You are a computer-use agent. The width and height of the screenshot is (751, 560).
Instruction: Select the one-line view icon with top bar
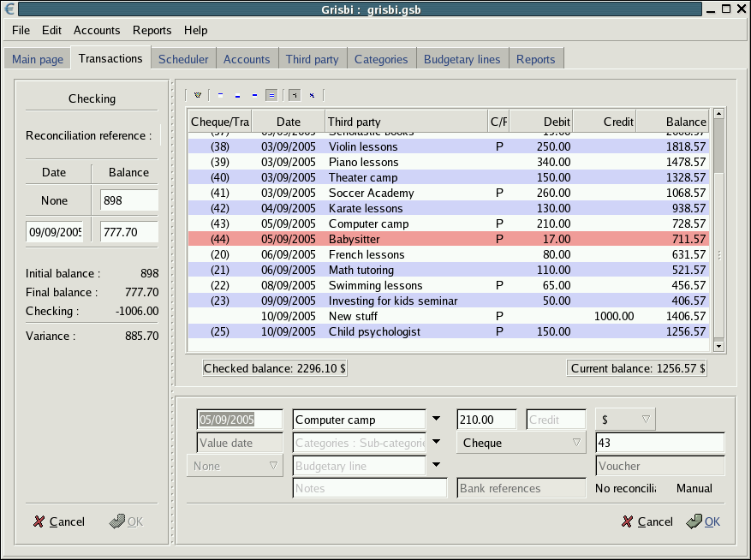pos(221,95)
